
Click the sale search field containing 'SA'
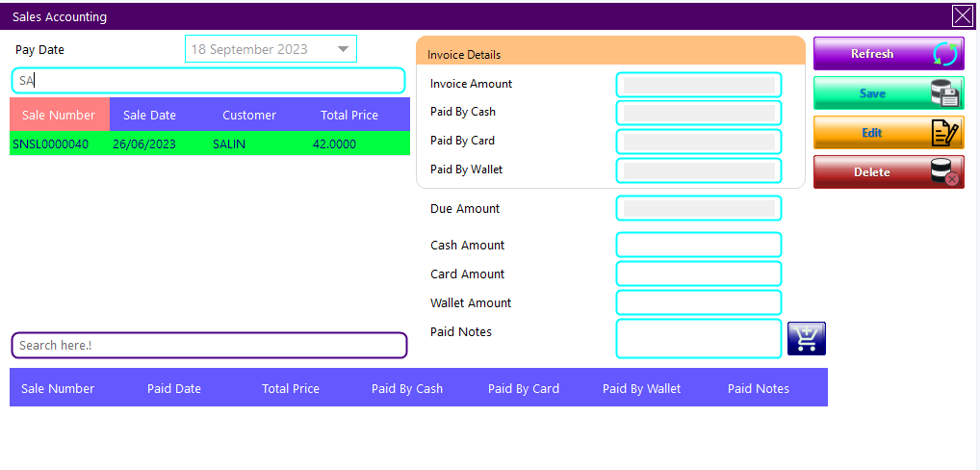tap(209, 81)
